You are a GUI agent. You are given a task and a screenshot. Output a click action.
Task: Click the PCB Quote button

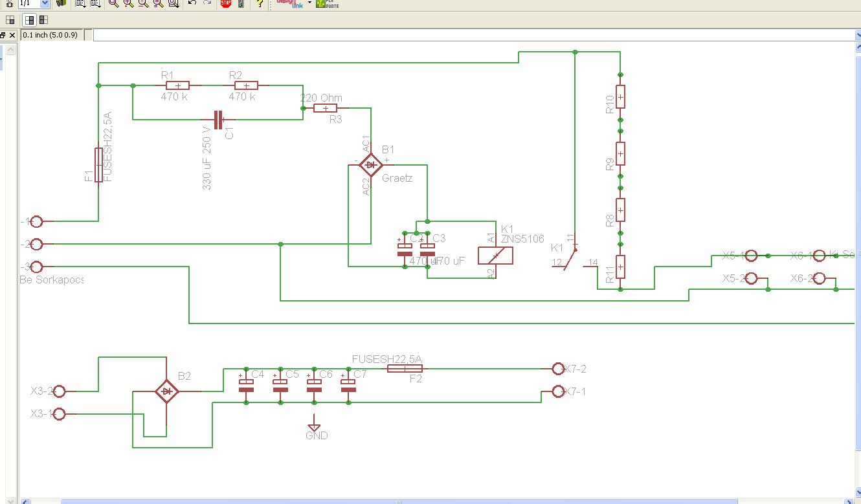[327, 3]
